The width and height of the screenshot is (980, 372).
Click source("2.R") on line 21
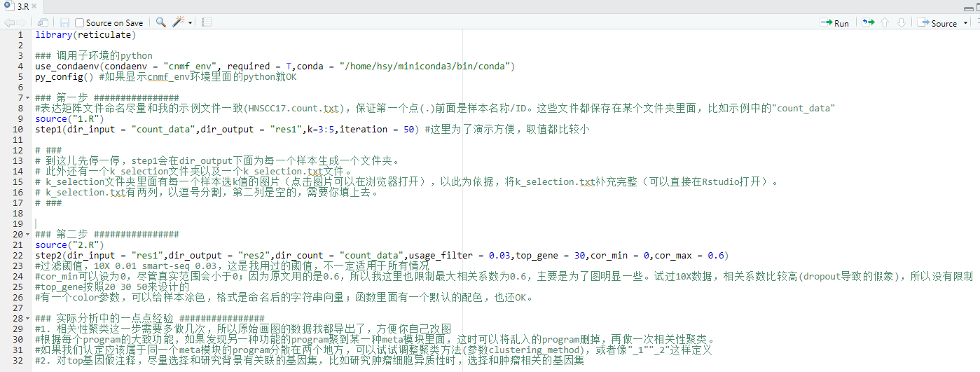(69, 244)
